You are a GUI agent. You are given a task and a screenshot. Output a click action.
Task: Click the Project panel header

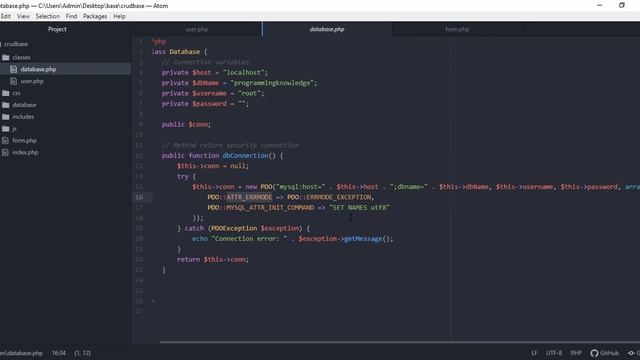(x=57, y=29)
